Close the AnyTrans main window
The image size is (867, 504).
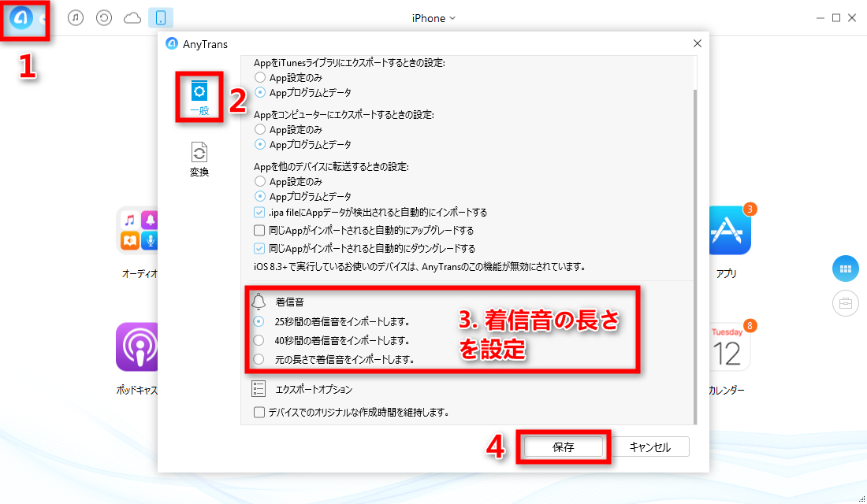[852, 18]
